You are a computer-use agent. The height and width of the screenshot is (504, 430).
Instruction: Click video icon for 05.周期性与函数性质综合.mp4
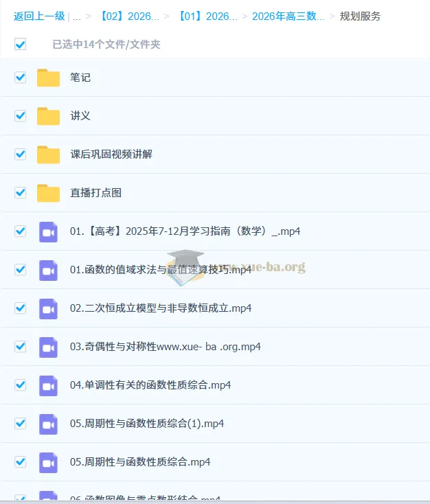pos(48,463)
